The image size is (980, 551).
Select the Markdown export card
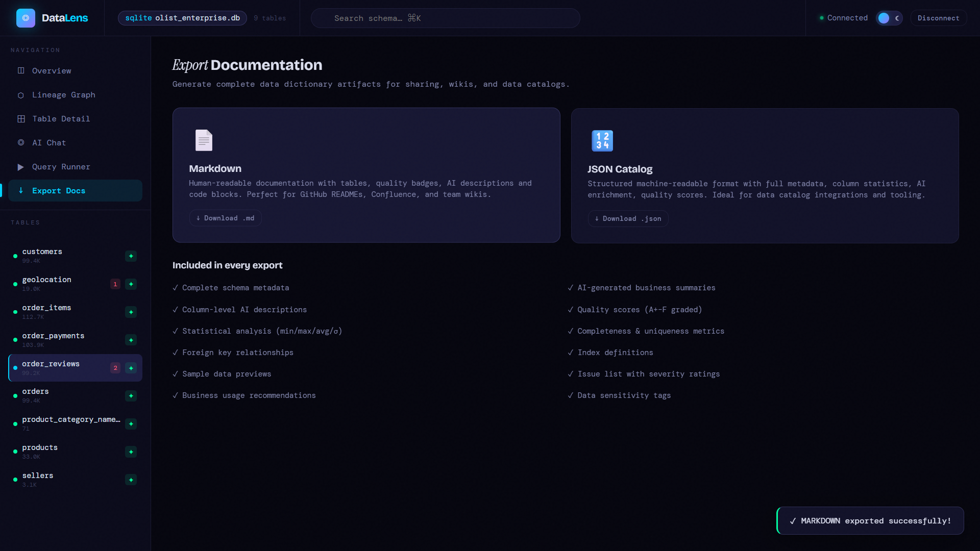[366, 175]
